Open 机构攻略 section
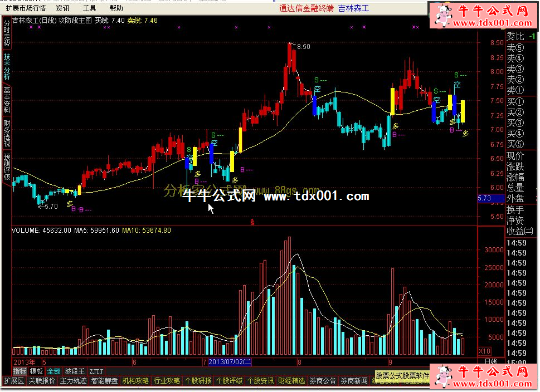540x392 pixels. tap(135, 381)
